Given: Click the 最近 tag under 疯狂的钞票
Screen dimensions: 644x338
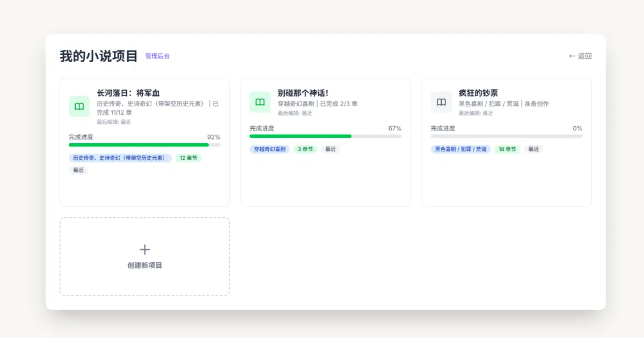Looking at the screenshot, I should pos(533,149).
